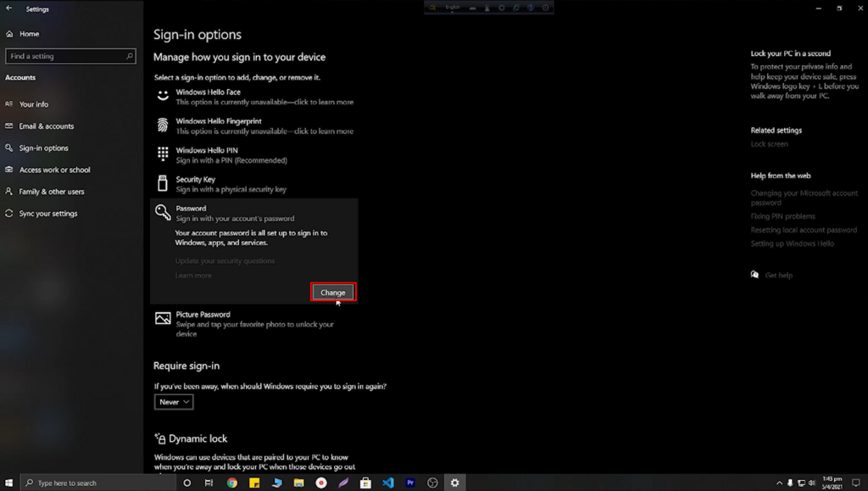Click the volume icon in system tray
Image resolution: width=868 pixels, height=491 pixels.
[x=811, y=483]
